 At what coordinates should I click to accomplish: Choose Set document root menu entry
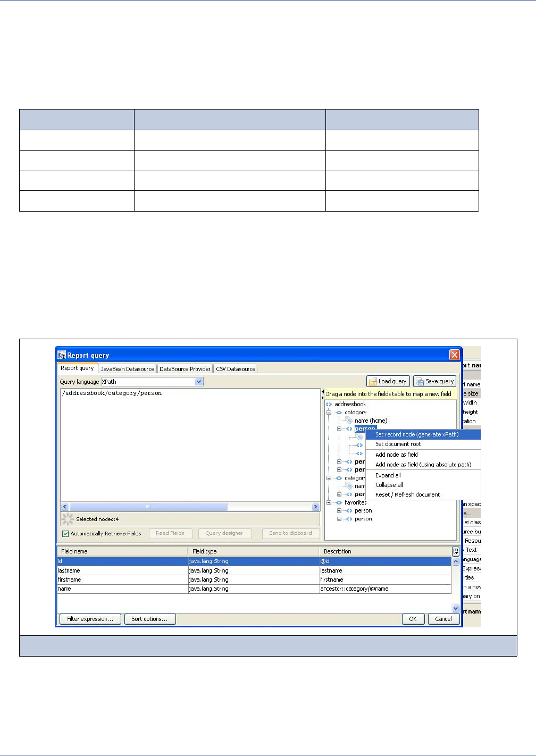coord(423,444)
